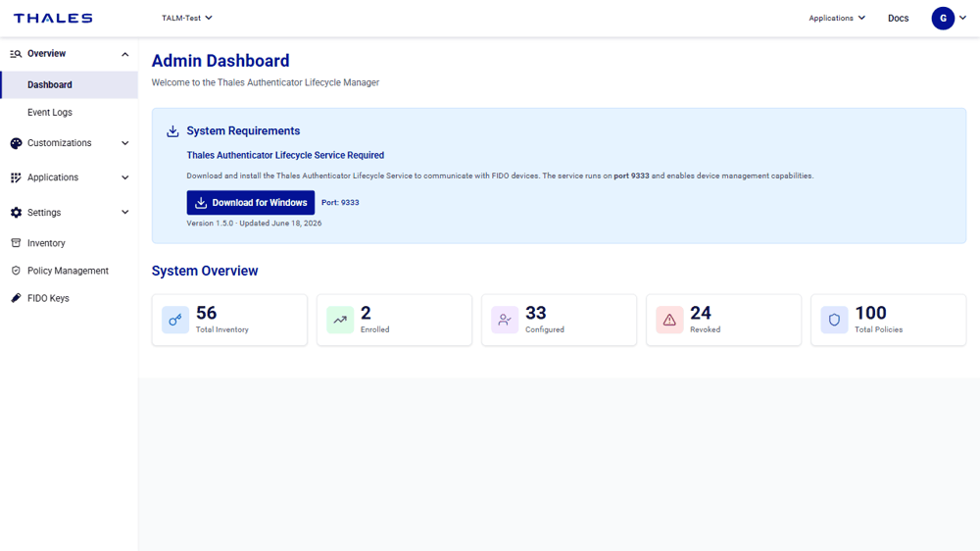Open the top-right Applications dropdown
The width and height of the screenshot is (980, 551).
837,18
